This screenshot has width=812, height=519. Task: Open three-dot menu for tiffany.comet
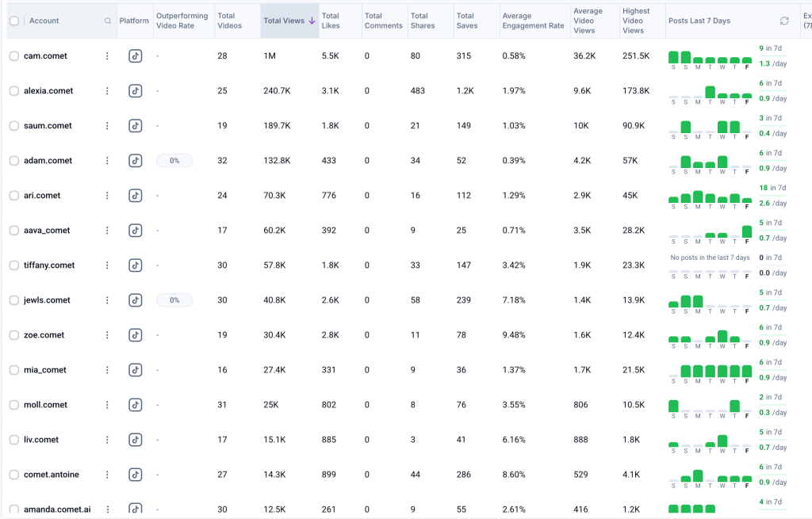107,265
